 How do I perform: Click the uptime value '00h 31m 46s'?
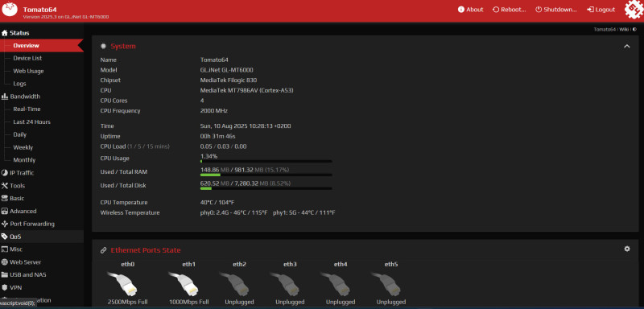(217, 136)
